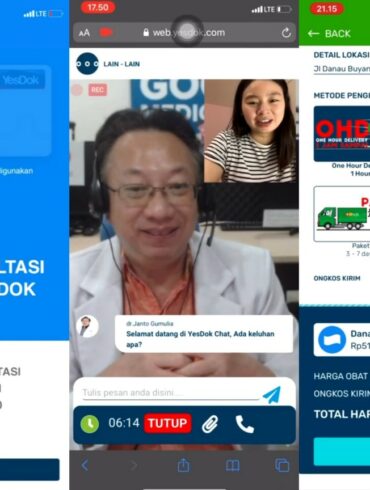Tap the 17.50 red time pill
Screen dimensions: 370x490
click(x=98, y=8)
